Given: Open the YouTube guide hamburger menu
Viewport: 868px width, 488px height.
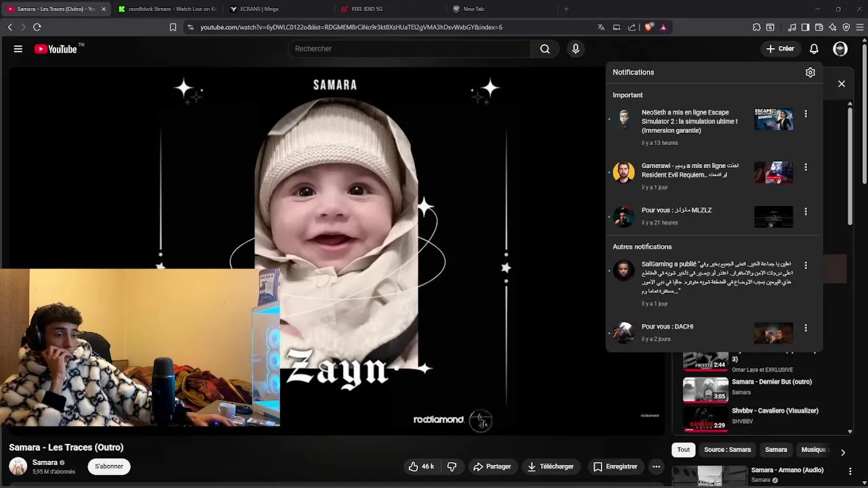Looking at the screenshot, I should click(18, 49).
